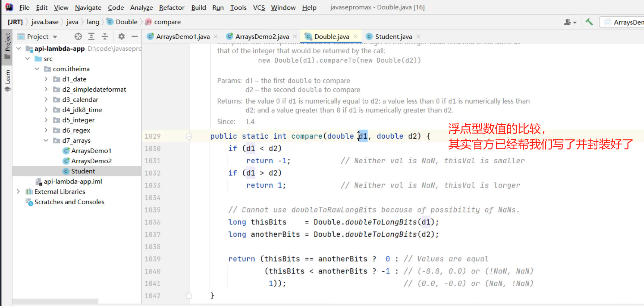Collapse the src folder node
The height and width of the screenshot is (306, 644).
click(x=27, y=59)
